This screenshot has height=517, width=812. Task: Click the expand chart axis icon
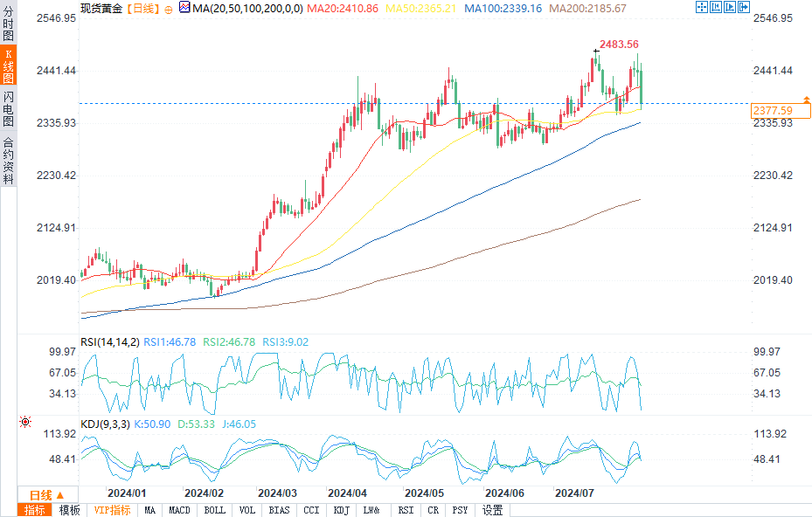[x=730, y=7]
